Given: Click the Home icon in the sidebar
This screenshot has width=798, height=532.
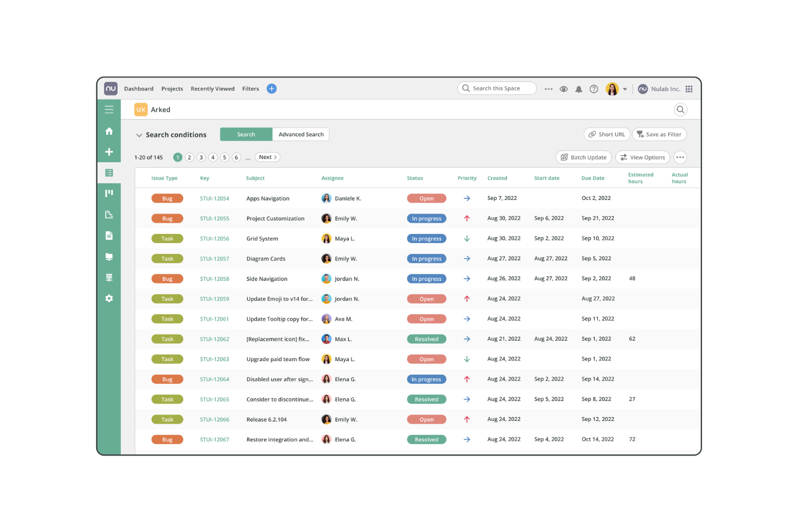Looking at the screenshot, I should pyautogui.click(x=109, y=131).
